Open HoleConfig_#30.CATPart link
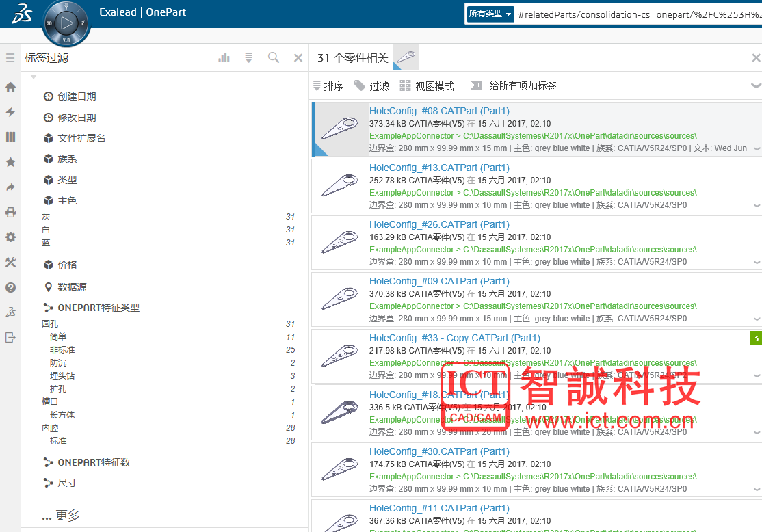 point(439,451)
